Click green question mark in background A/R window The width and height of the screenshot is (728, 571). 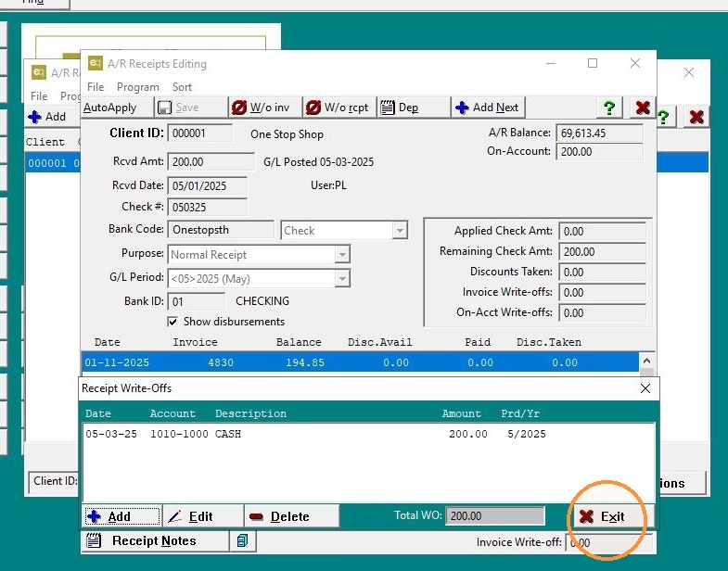point(663,117)
